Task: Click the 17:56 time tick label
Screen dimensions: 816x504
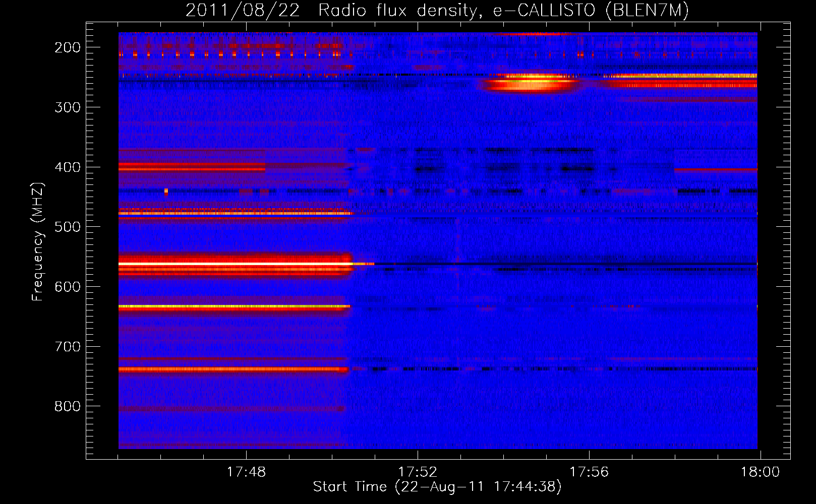Action: tap(589, 472)
